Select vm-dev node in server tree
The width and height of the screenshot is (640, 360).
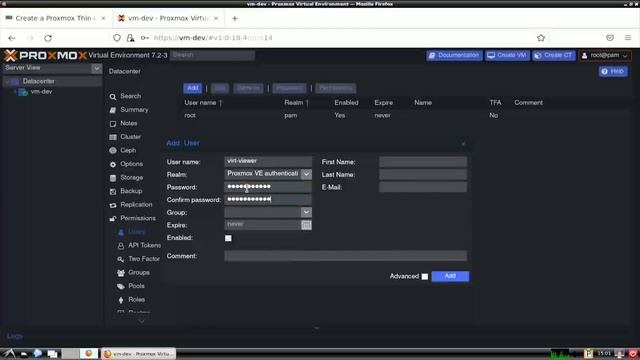pyautogui.click(x=41, y=92)
